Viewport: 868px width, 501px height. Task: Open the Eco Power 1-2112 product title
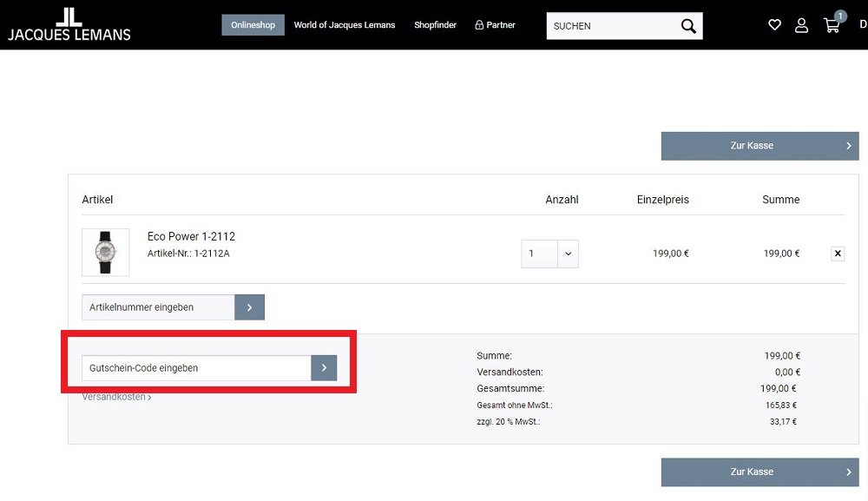click(191, 236)
